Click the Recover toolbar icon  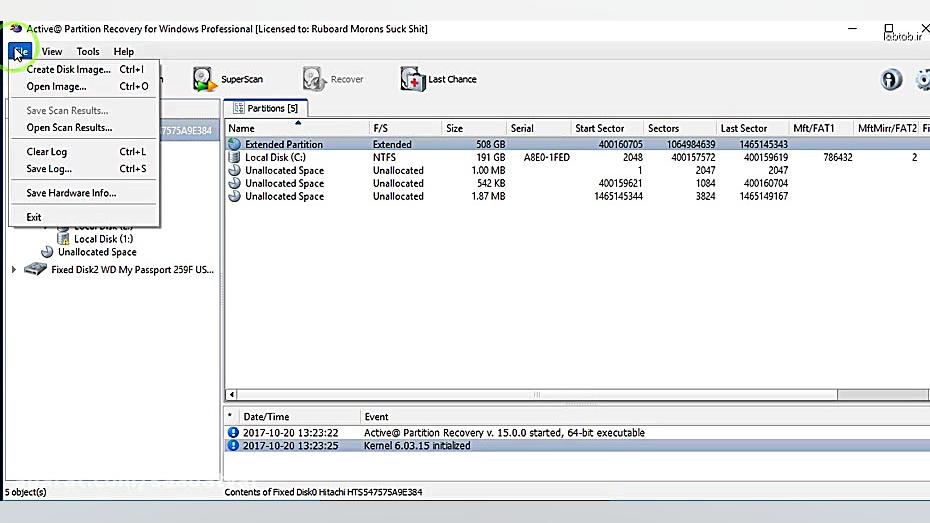point(314,79)
